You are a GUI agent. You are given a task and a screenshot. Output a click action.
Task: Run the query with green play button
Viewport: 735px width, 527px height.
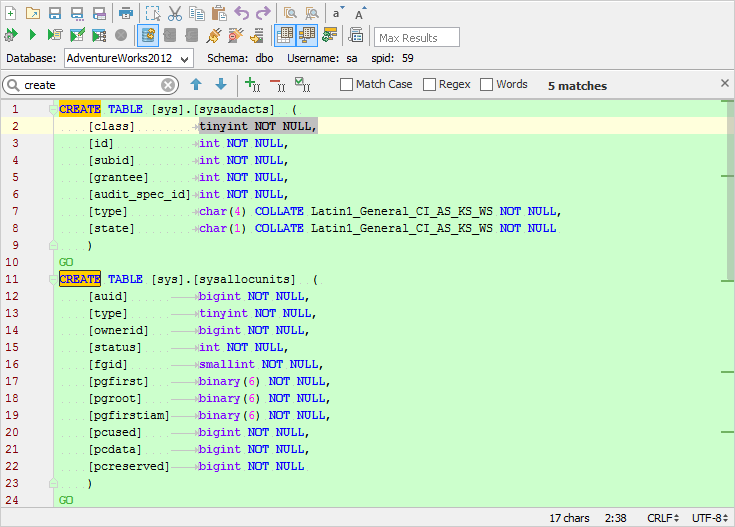[32, 35]
